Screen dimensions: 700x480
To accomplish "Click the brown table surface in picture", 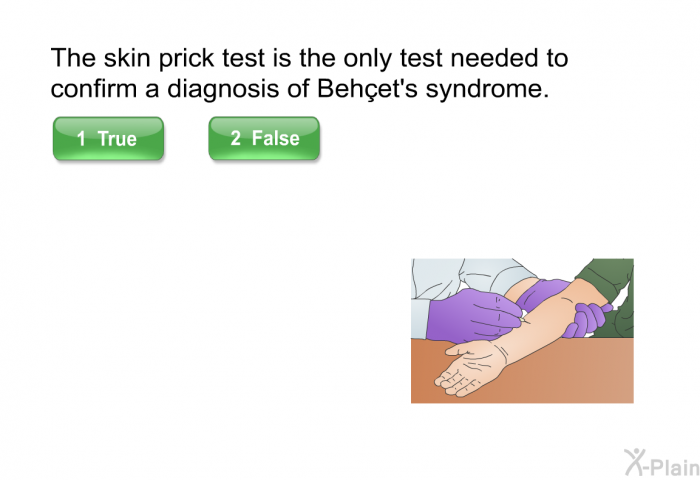I will tap(580, 375).
